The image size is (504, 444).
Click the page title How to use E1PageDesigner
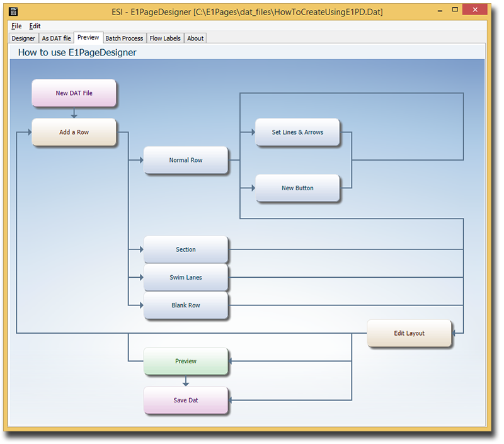(x=77, y=53)
